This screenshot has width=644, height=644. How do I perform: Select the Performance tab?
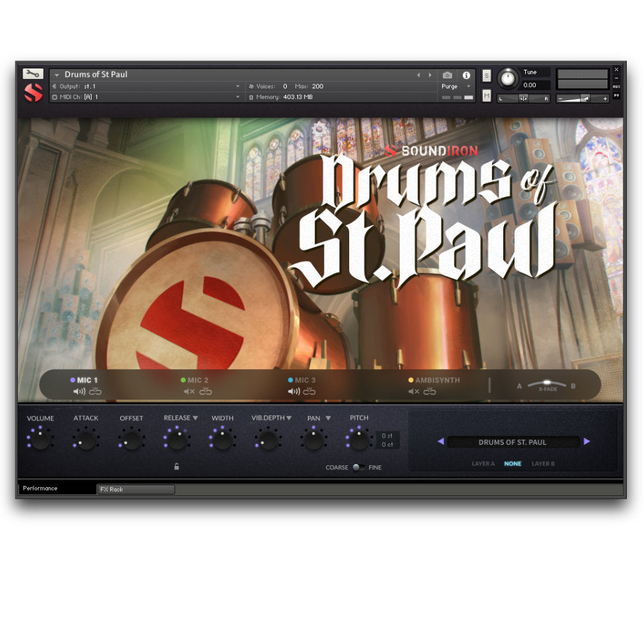pyautogui.click(x=41, y=488)
